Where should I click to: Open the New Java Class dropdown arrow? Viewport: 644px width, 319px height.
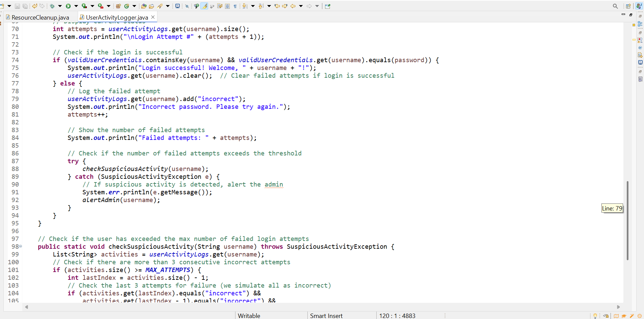(134, 6)
